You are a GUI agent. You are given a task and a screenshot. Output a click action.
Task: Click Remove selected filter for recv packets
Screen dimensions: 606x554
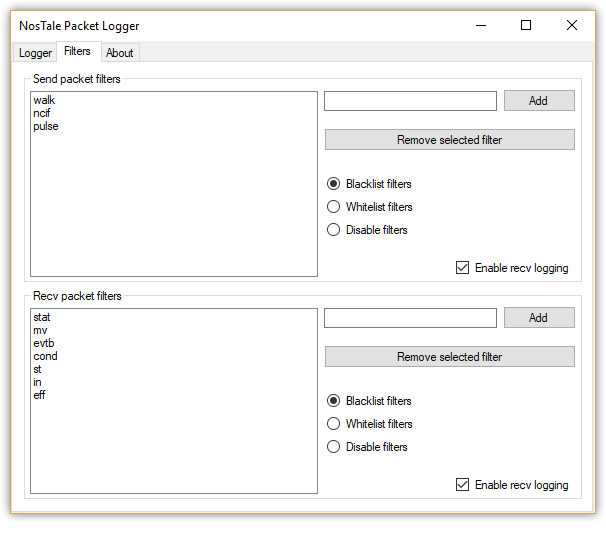tap(449, 356)
